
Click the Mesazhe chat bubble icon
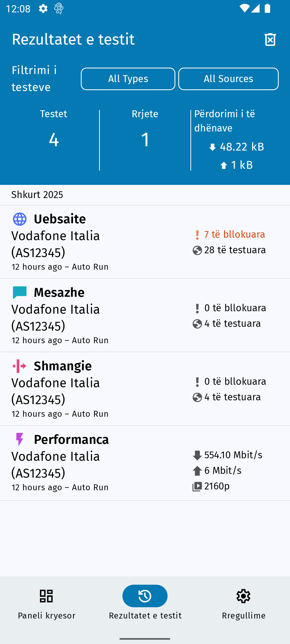click(20, 292)
